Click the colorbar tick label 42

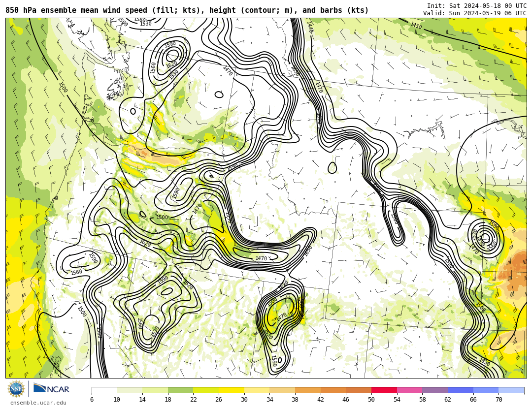pyautogui.click(x=320, y=400)
